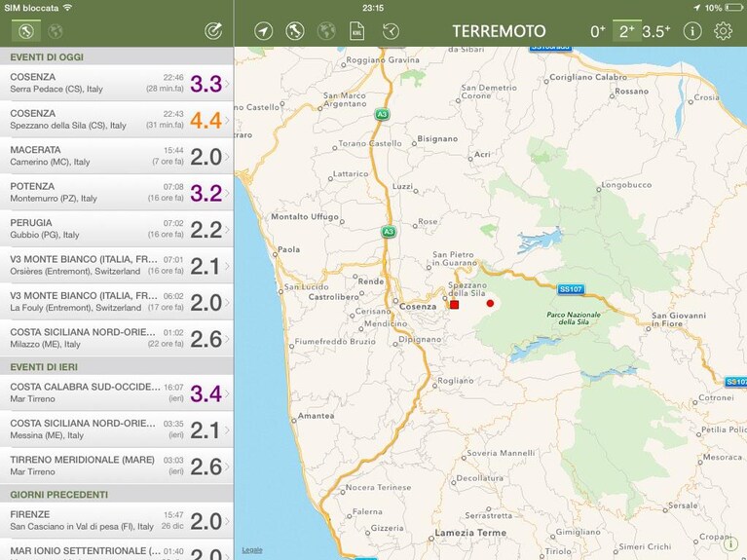Screen dimensions: 747x560
Task: Expand chevron on Serra Pedace row
Action: [227, 84]
